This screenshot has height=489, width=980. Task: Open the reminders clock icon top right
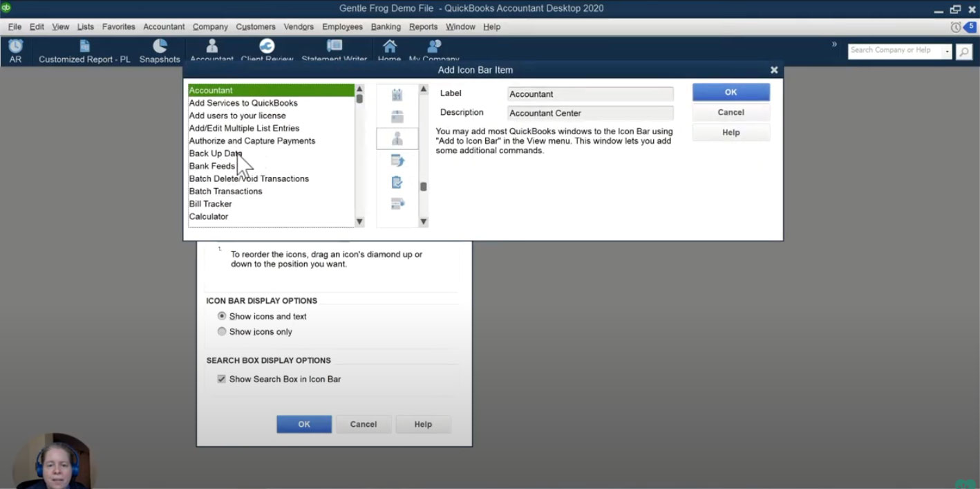coord(956,27)
